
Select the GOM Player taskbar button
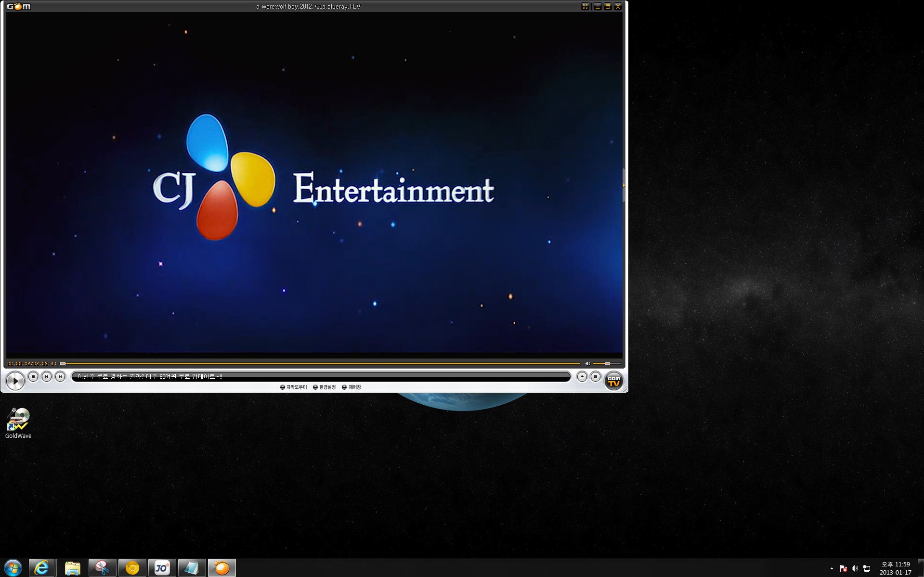click(x=221, y=568)
